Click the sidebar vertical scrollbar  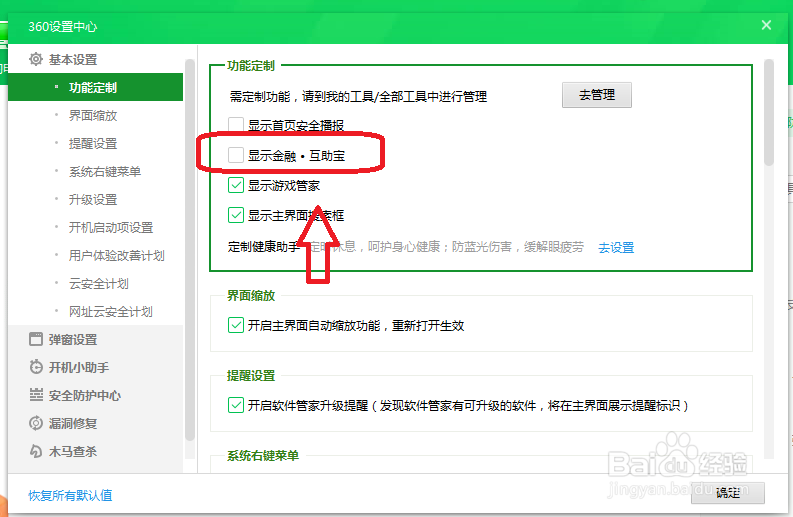[x=190, y=250]
